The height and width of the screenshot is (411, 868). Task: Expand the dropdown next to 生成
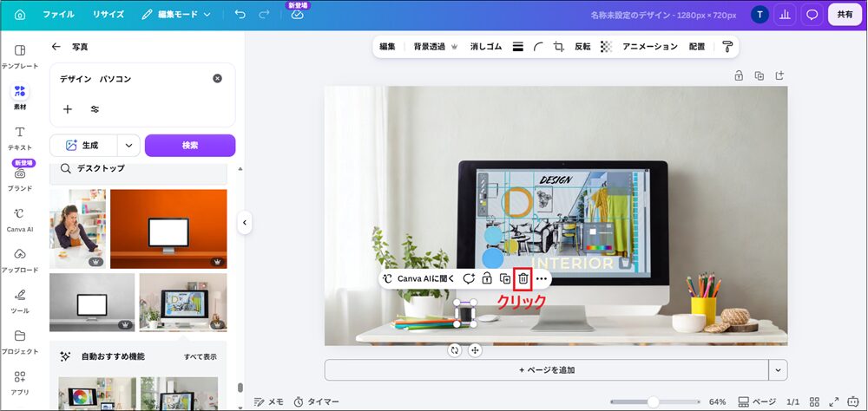tap(129, 146)
